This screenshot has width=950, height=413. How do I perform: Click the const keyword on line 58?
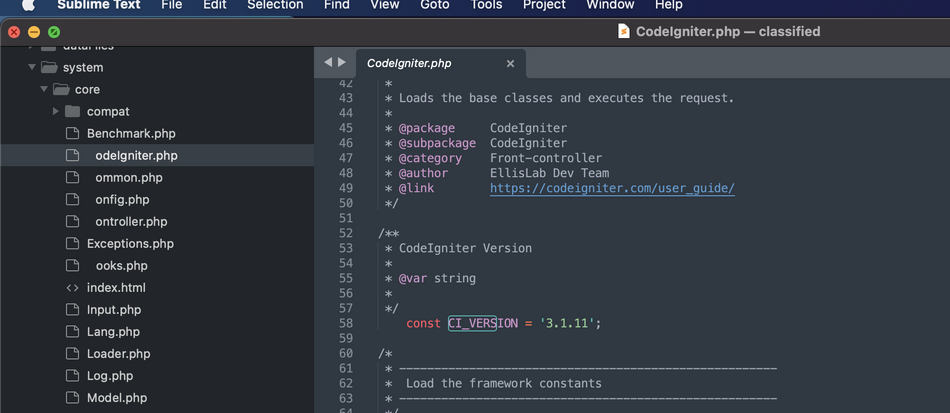tap(424, 323)
